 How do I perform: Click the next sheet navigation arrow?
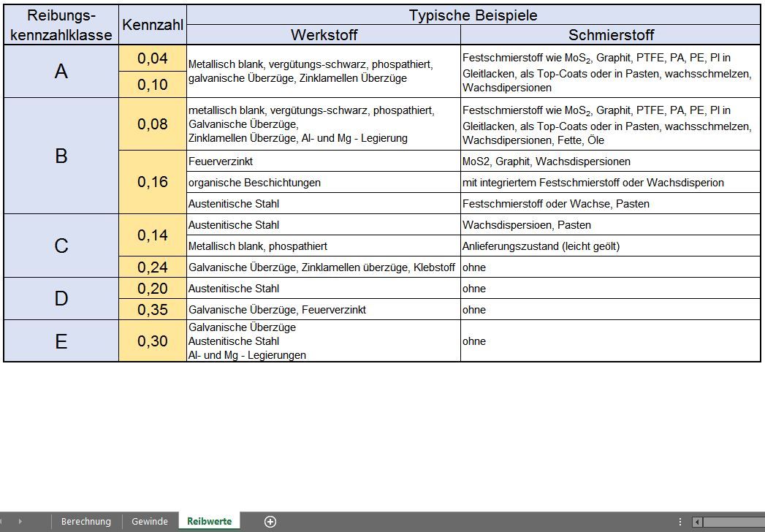[20, 521]
